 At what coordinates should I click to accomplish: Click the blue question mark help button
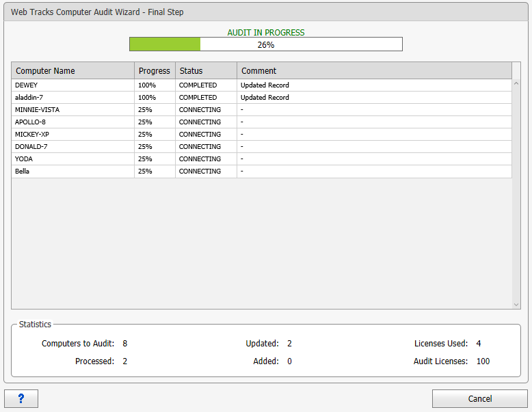coord(21,398)
